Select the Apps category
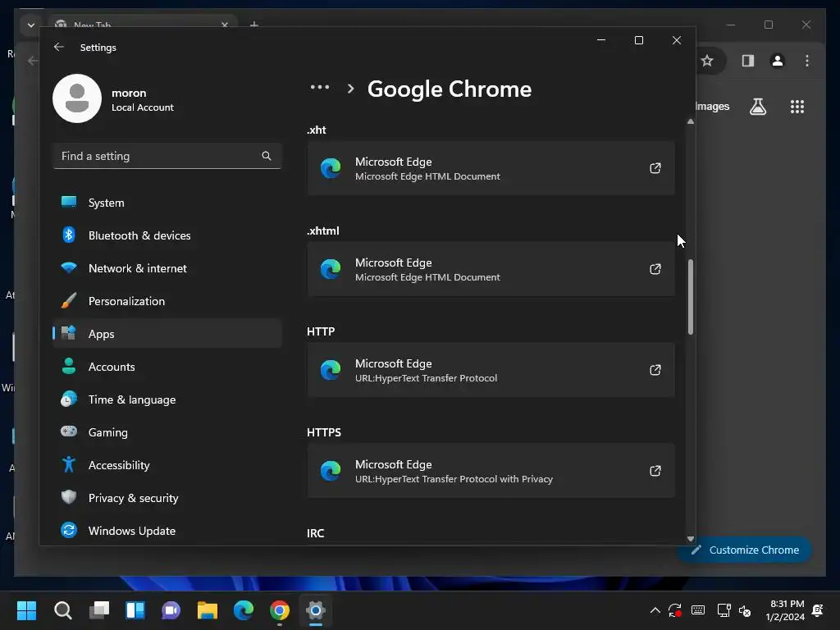Viewport: 840px width, 630px height. (167, 334)
